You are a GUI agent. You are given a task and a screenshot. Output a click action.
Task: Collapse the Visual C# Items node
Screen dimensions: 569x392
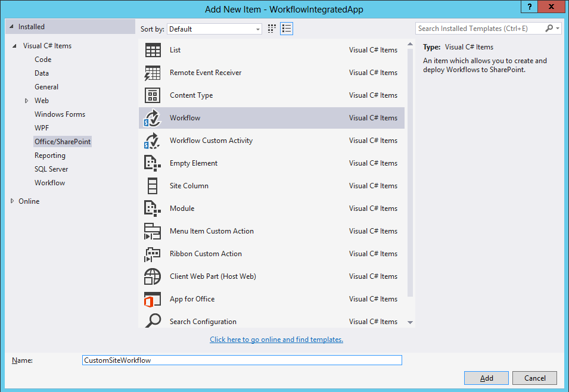pos(14,46)
